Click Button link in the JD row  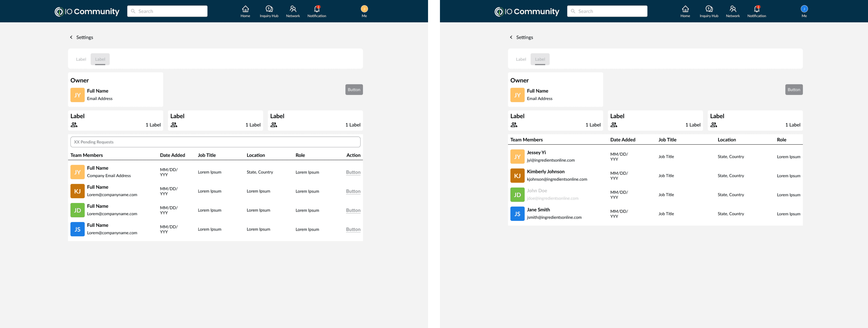353,210
